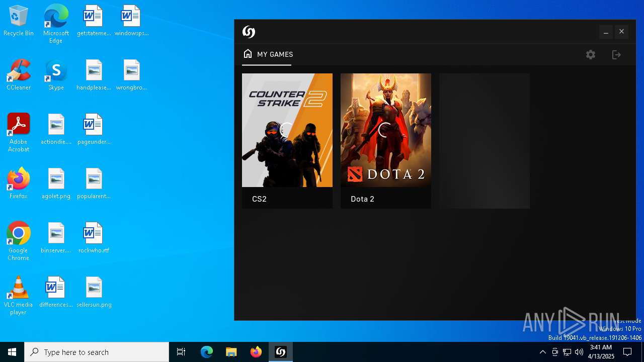This screenshot has width=644, height=362.
Task: Open the network icon in system tray
Action: [567, 352]
